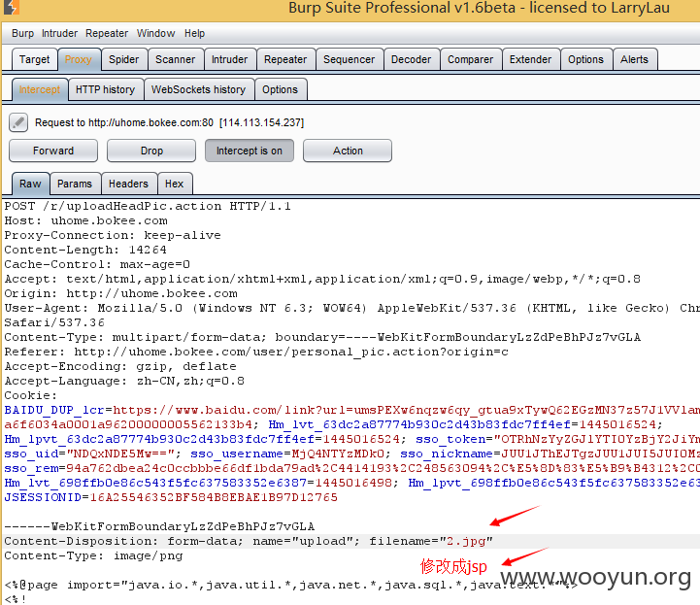
Task: Click the BAIDU_DUP_lcr cookie name
Action: tap(54, 410)
